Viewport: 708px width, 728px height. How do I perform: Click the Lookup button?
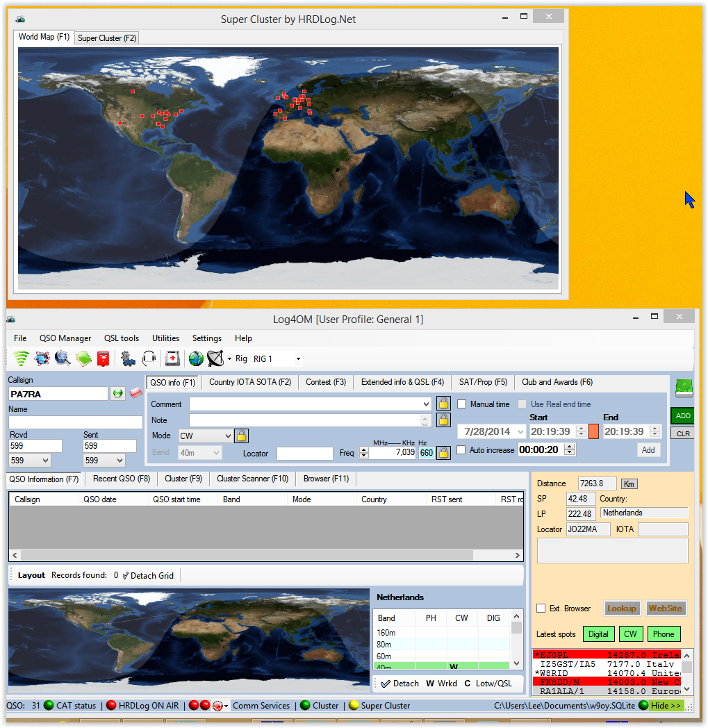coord(622,609)
